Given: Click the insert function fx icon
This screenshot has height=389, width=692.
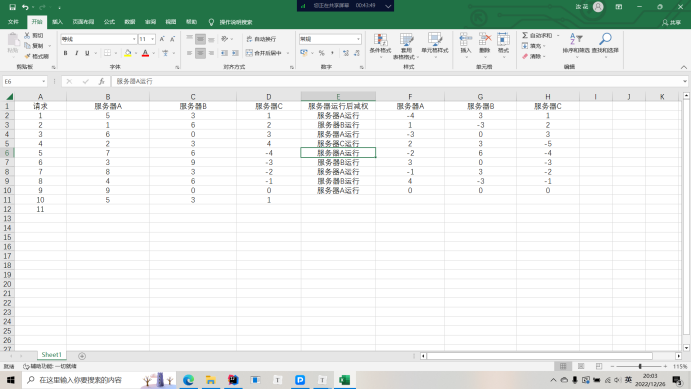Looking at the screenshot, I should [102, 81].
